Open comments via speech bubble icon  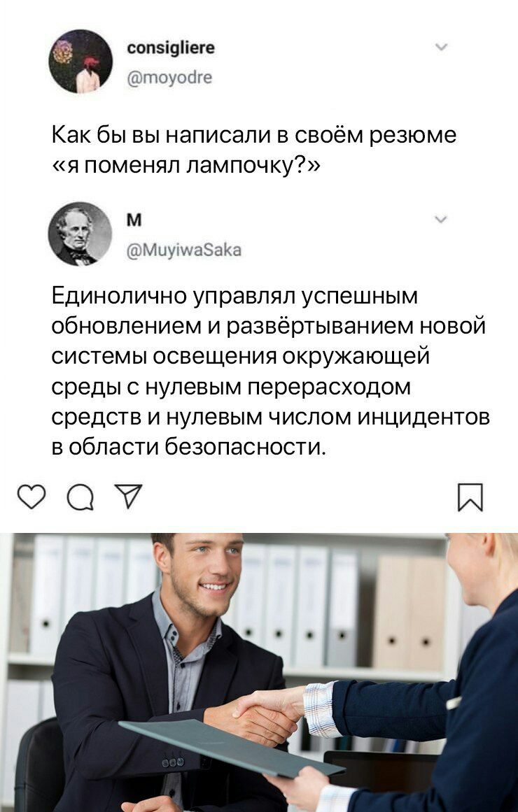pos(80,498)
